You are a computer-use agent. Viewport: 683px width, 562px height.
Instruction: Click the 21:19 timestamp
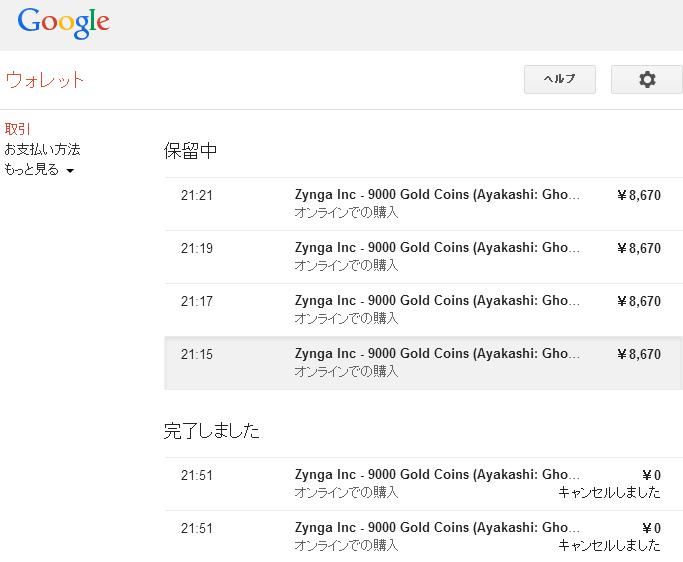click(197, 248)
